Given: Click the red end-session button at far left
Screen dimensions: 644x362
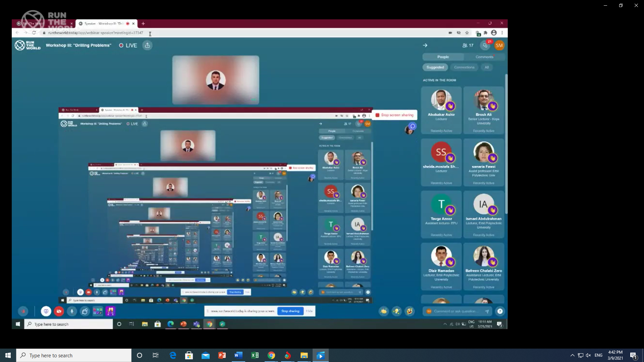Looking at the screenshot, I should click(x=23, y=311).
